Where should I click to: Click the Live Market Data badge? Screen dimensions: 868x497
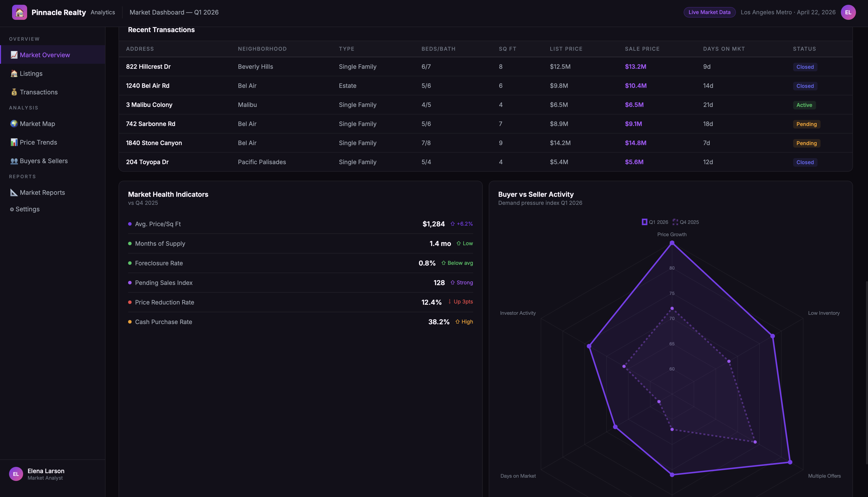coord(709,12)
